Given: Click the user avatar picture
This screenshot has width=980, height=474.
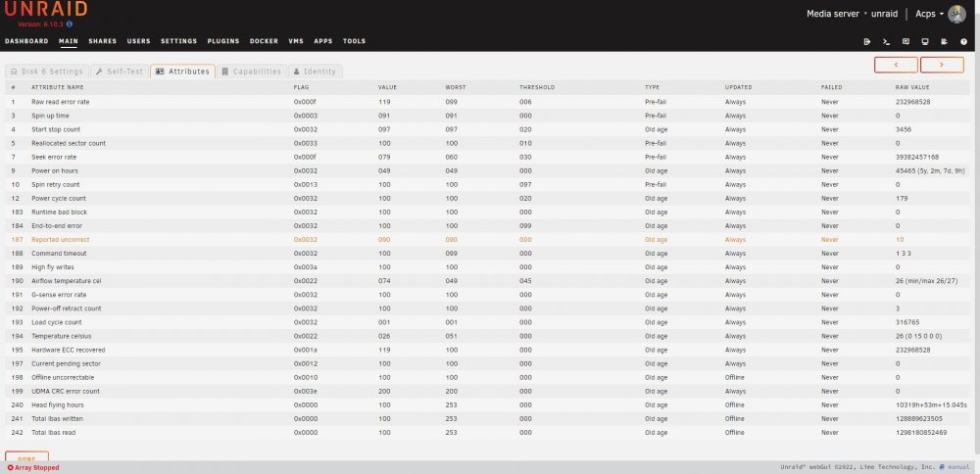Looking at the screenshot, I should point(956,14).
